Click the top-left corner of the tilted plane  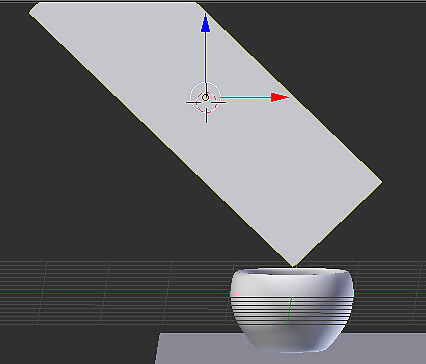tap(31, 13)
